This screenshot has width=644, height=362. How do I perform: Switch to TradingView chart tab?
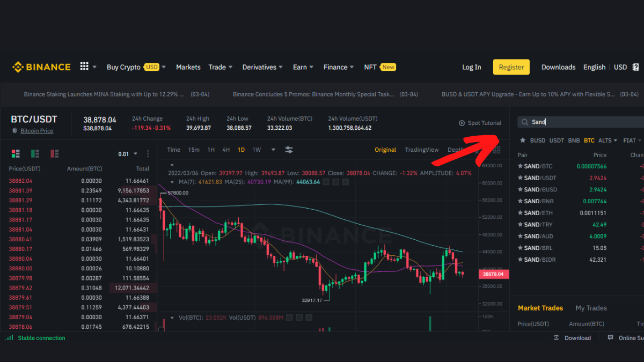point(422,150)
